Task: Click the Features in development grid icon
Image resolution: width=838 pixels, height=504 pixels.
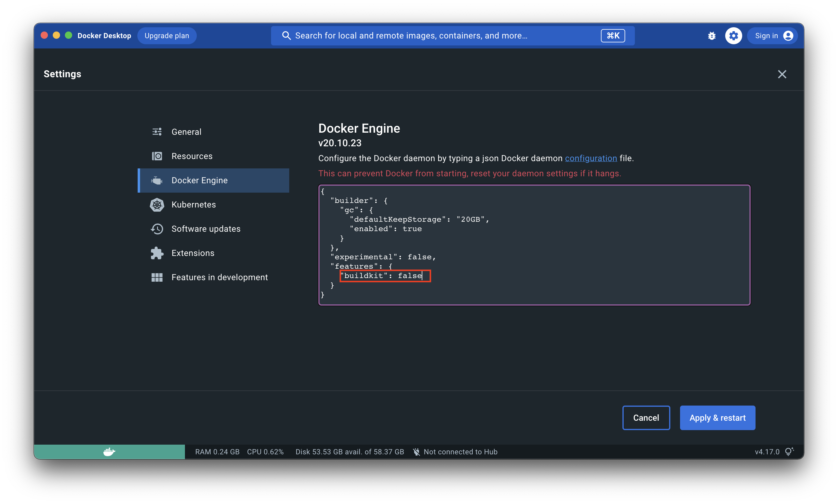Action: [157, 277]
